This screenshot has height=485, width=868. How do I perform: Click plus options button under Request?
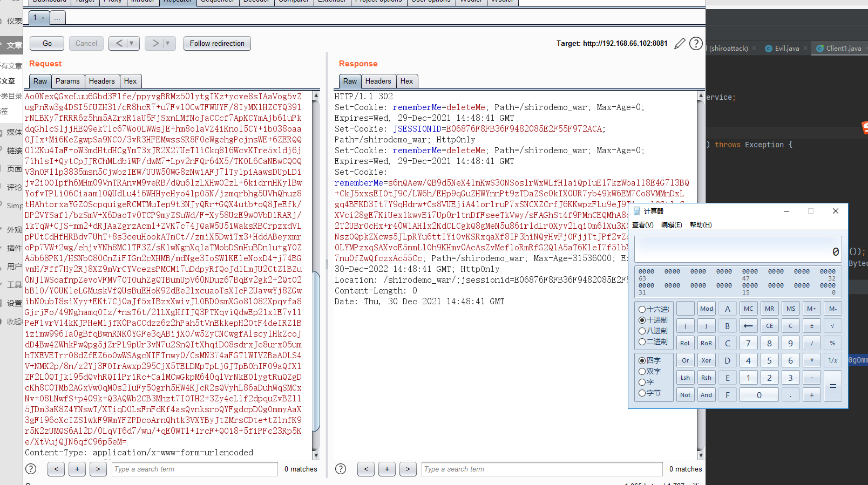pos(77,469)
